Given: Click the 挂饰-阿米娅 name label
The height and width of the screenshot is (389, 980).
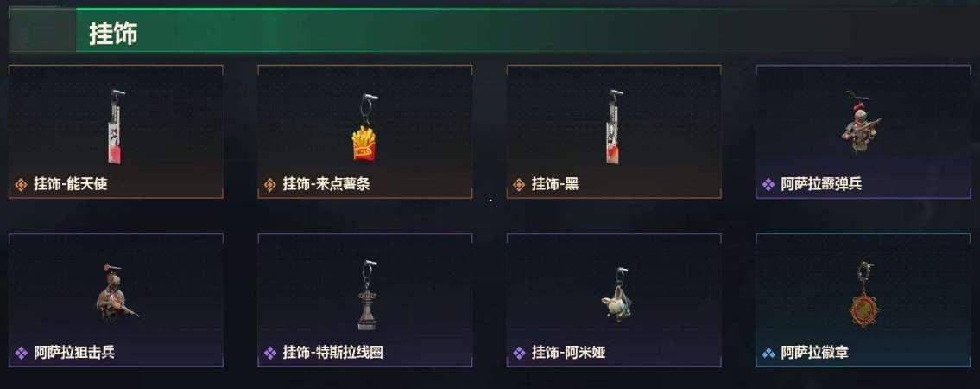Looking at the screenshot, I should point(569,353).
